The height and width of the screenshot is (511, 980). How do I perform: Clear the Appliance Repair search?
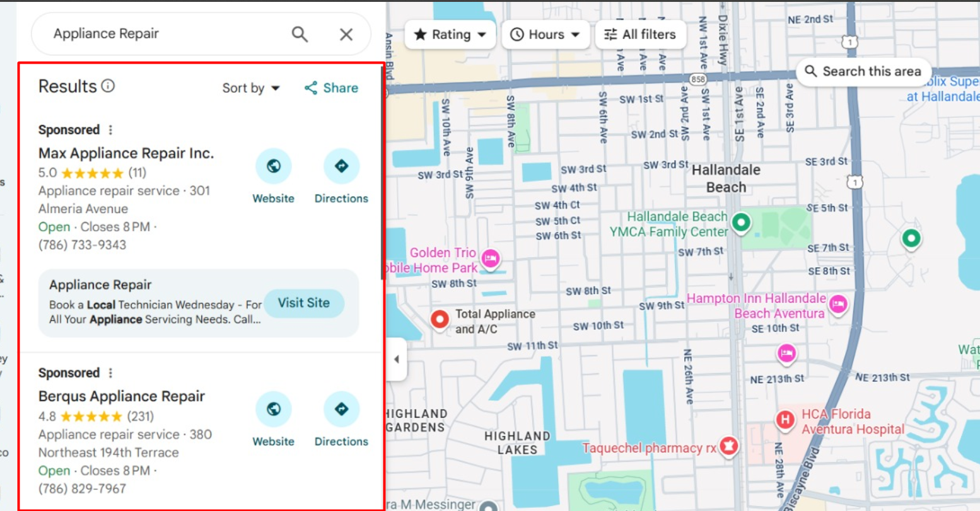pyautogui.click(x=346, y=34)
